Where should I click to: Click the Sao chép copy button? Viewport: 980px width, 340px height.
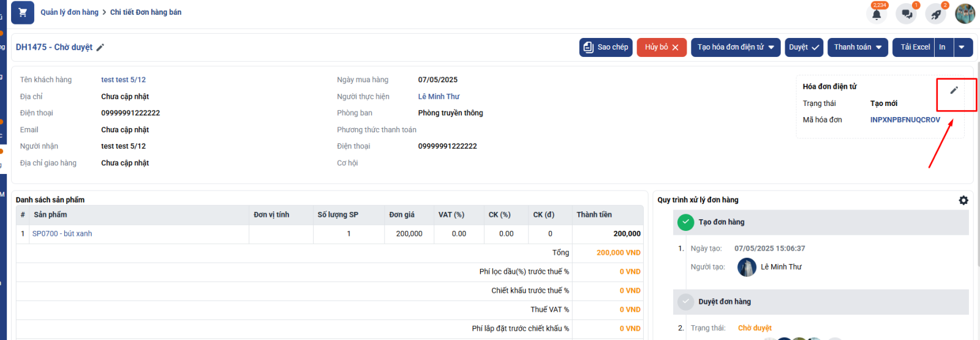[605, 47]
